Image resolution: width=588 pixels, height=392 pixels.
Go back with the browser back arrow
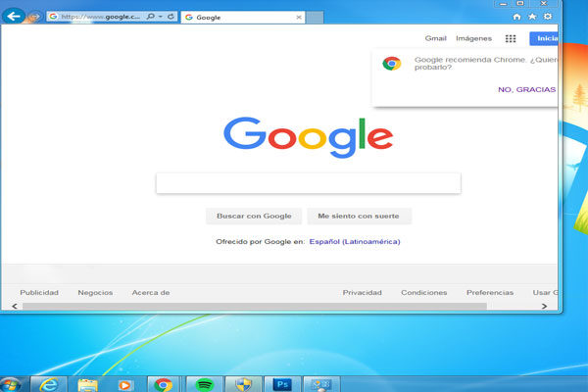(14, 17)
